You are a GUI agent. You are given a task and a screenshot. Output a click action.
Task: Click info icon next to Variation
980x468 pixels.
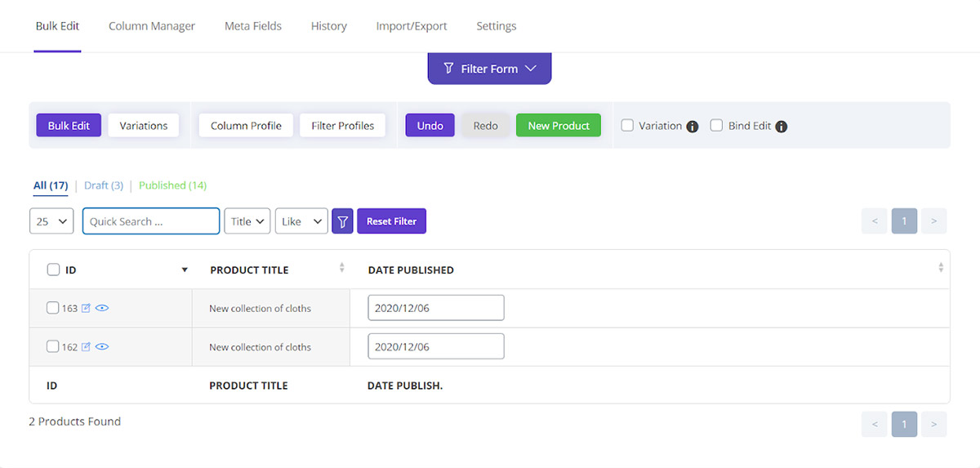click(693, 127)
